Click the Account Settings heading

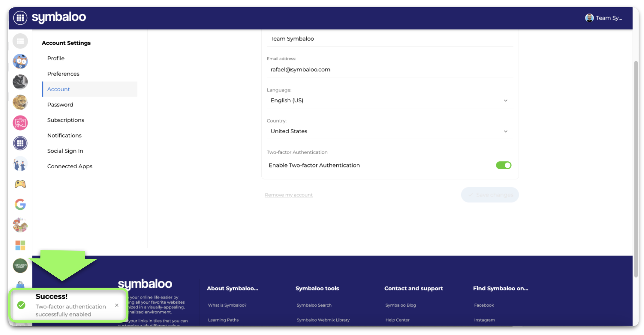click(66, 43)
